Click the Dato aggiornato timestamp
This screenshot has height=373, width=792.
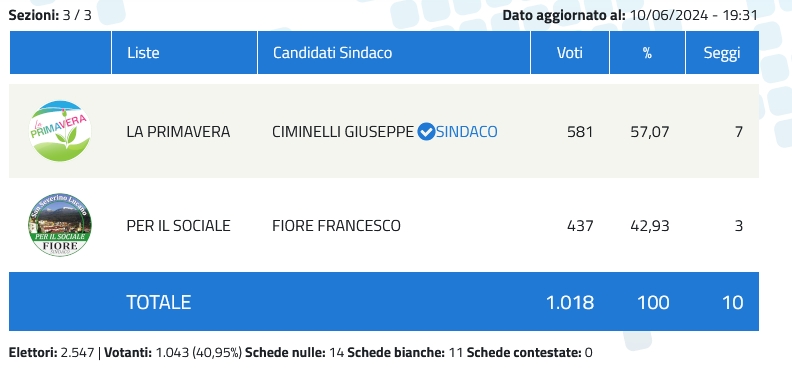[x=630, y=15]
